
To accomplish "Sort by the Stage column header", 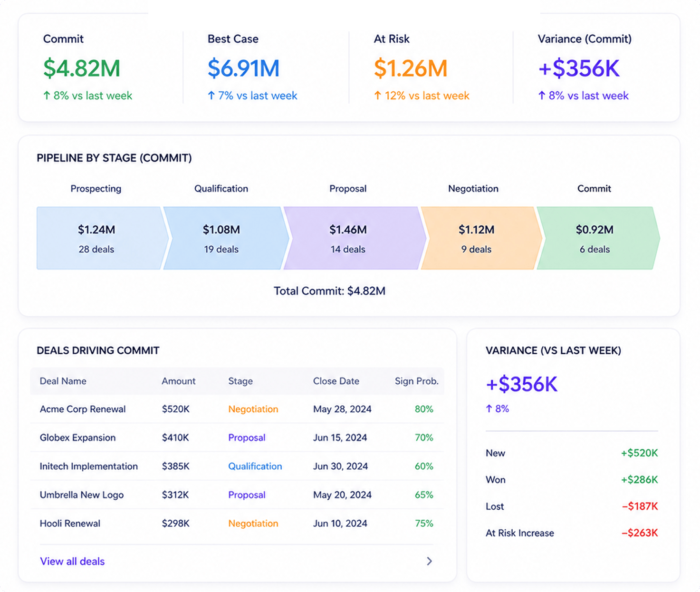I will click(240, 381).
